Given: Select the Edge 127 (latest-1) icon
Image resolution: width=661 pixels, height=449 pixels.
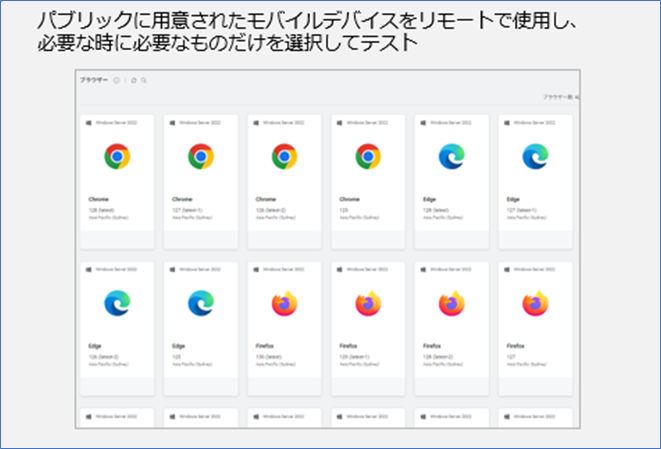Looking at the screenshot, I should pyautogui.click(x=536, y=156).
